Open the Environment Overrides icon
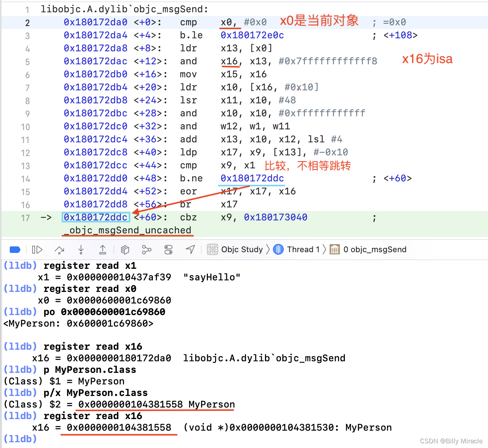488x448 pixels. coord(168,250)
